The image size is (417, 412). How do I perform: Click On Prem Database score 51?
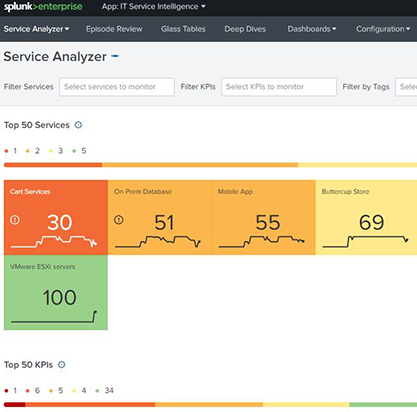(164, 222)
